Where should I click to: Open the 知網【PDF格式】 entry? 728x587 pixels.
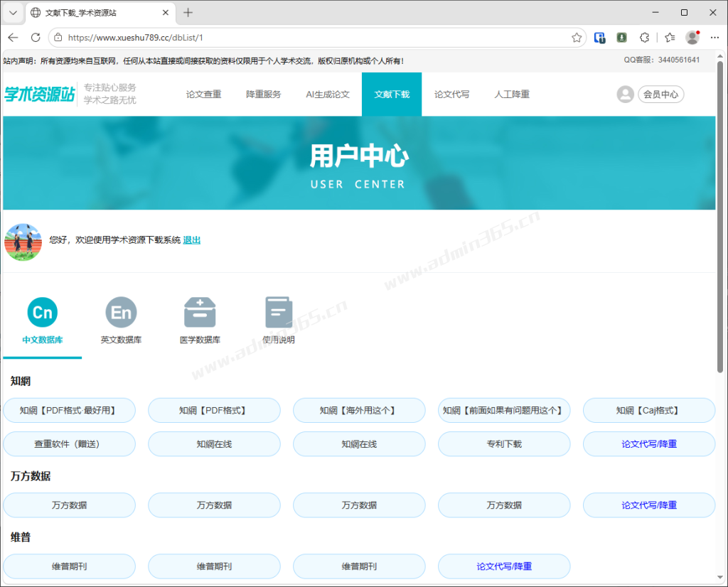pos(214,410)
